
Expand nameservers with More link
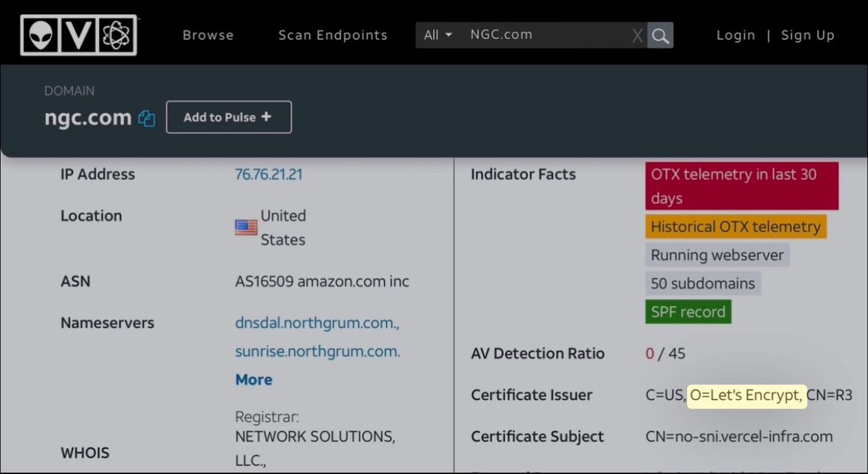pyautogui.click(x=254, y=379)
